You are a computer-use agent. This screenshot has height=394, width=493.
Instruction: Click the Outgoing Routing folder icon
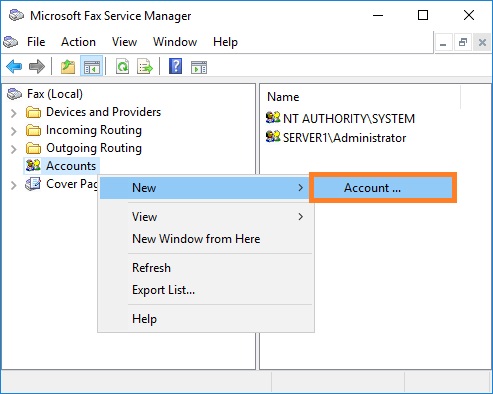[33, 148]
